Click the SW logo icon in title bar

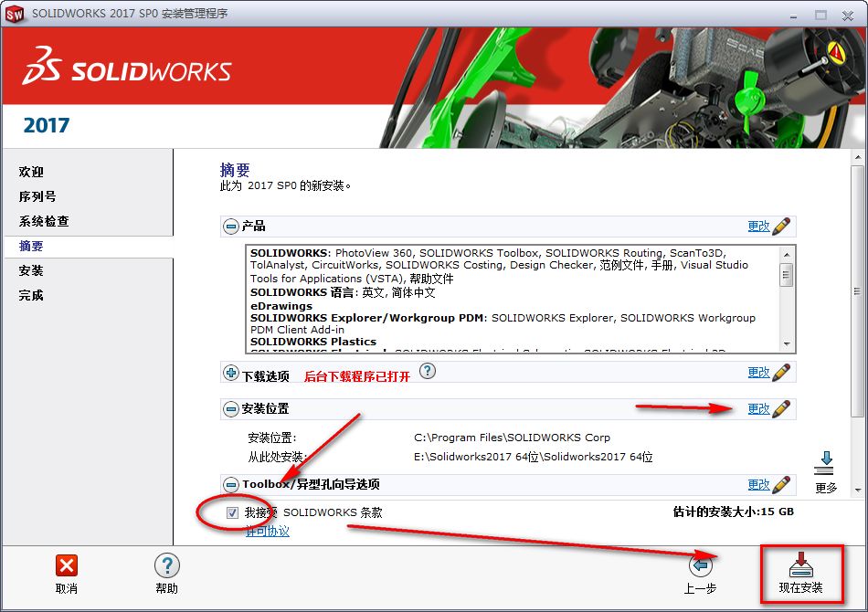[15, 14]
